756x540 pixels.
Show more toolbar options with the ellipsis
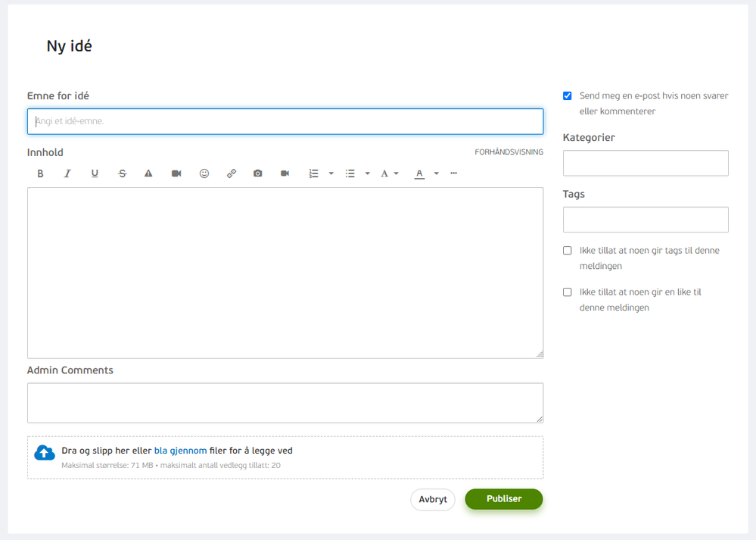click(x=454, y=173)
